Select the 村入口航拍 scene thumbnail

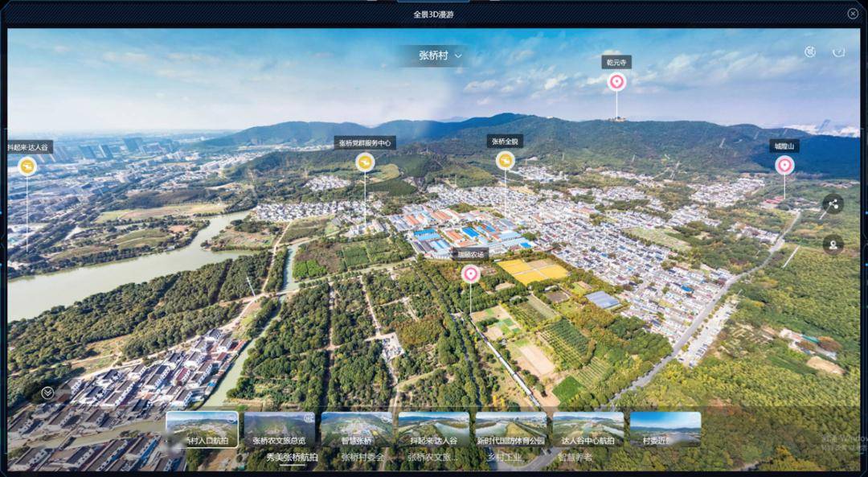point(203,430)
